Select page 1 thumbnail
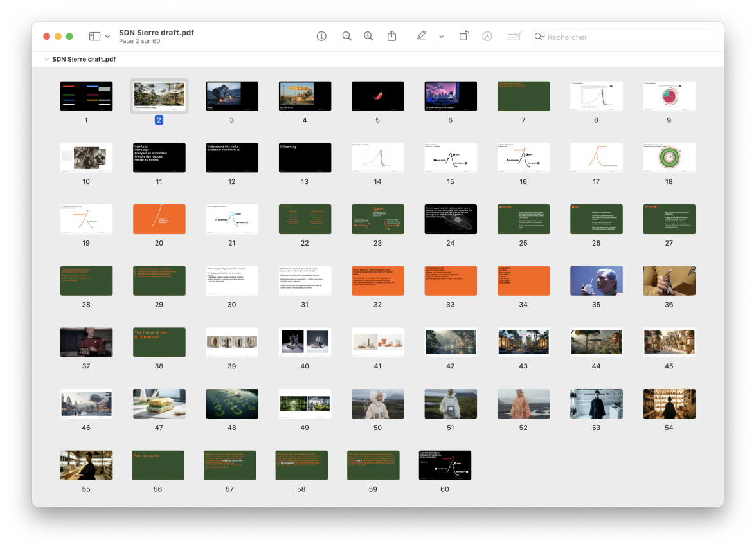The image size is (756, 549). 86,96
